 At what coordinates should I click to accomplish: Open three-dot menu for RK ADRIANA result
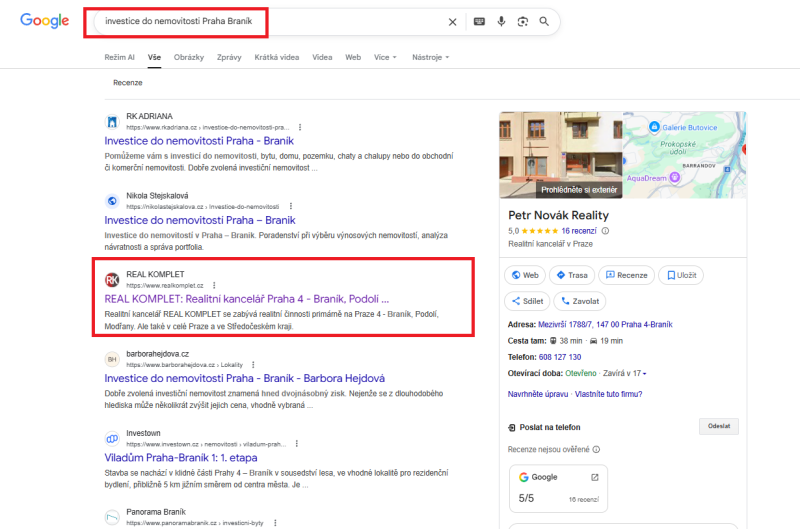(300, 127)
